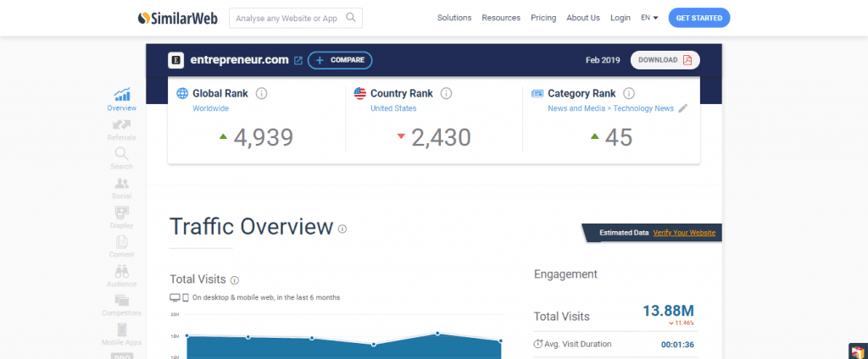The height and width of the screenshot is (359, 868).
Task: Go to the Pricing page
Action: 543,18
